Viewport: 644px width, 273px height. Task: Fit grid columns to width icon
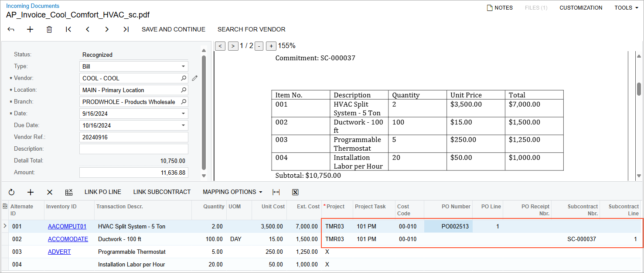tap(276, 192)
